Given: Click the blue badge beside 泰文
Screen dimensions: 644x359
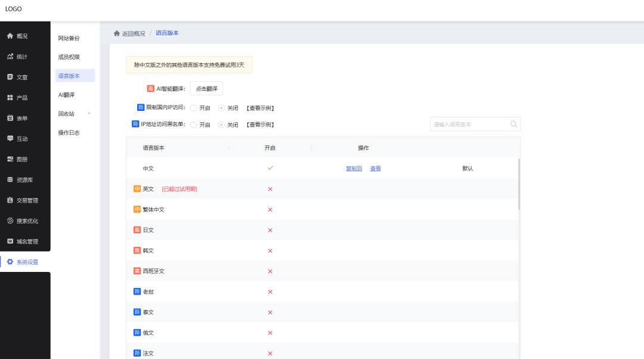Looking at the screenshot, I should pyautogui.click(x=137, y=312).
